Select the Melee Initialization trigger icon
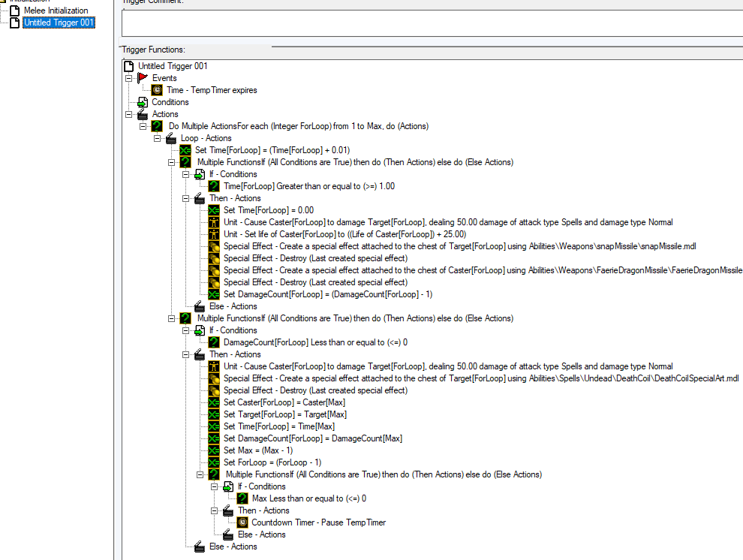The height and width of the screenshot is (560, 743). click(x=15, y=11)
